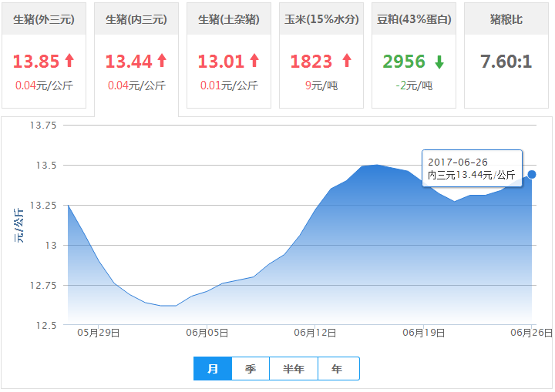
Task: Click the 05月29日 x-axis date label
Action: (x=100, y=333)
